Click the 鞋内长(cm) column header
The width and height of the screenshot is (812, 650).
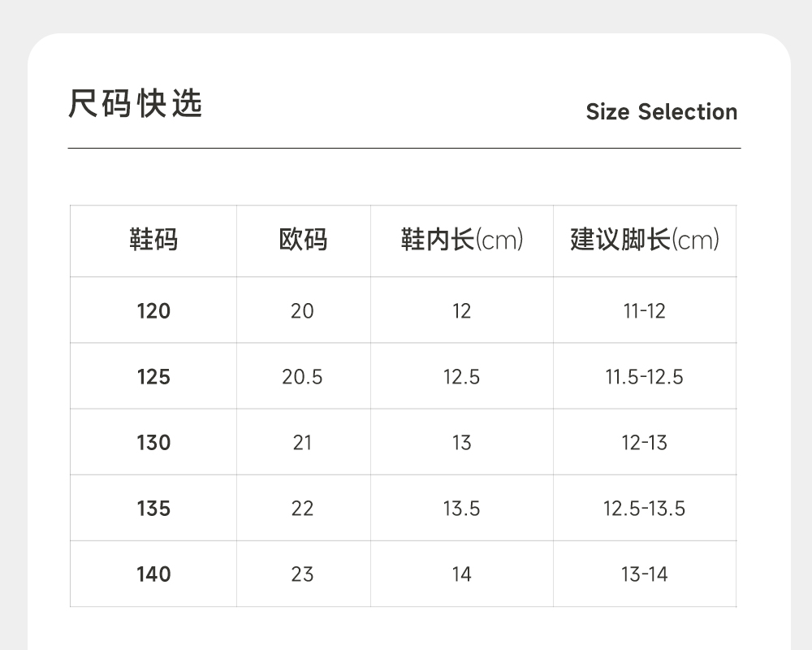click(461, 240)
